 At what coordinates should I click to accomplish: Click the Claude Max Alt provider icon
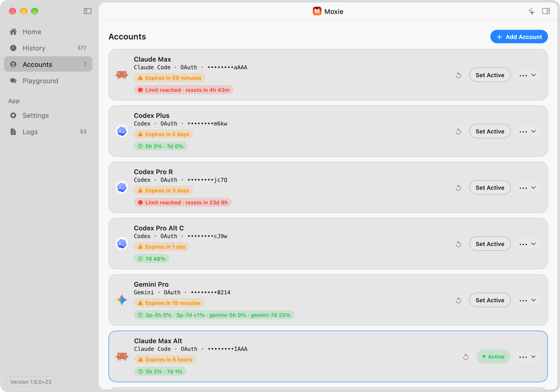click(122, 356)
